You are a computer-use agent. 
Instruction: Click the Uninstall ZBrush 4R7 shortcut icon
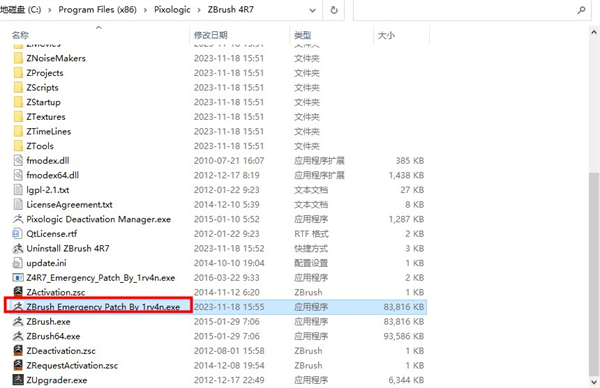pos(18,248)
